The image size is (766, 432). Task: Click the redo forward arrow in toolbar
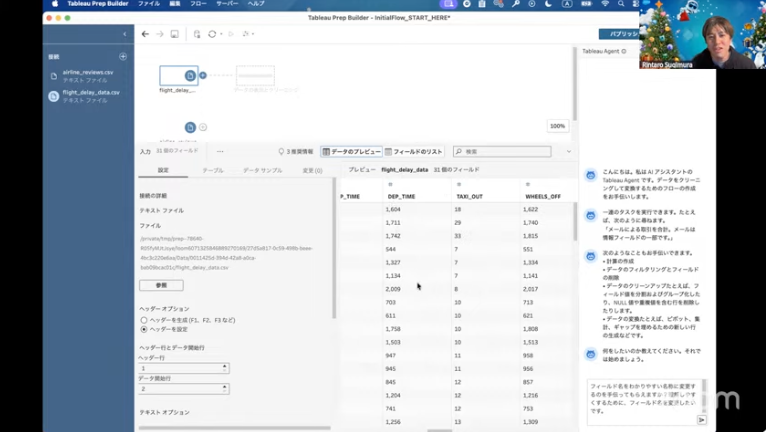coord(159,34)
